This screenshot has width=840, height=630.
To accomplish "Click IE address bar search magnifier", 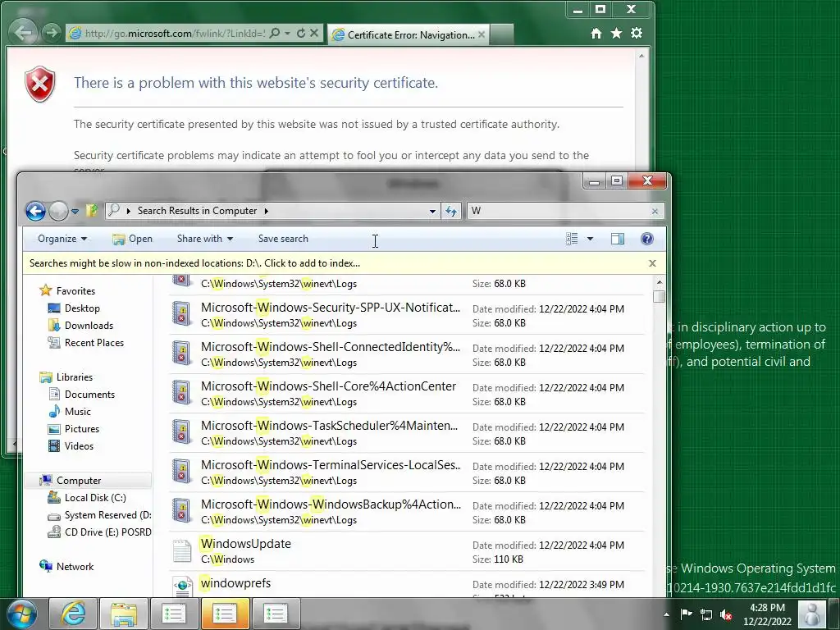I will pyautogui.click(x=274, y=33).
